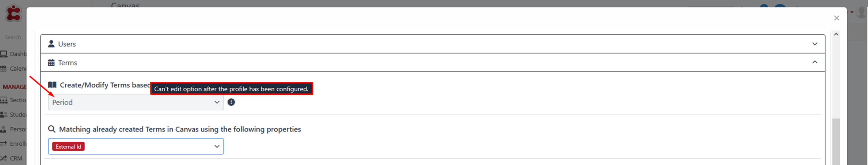Viewport: 868px width, 165px height.
Task: Open the Period dropdown
Action: [136, 102]
